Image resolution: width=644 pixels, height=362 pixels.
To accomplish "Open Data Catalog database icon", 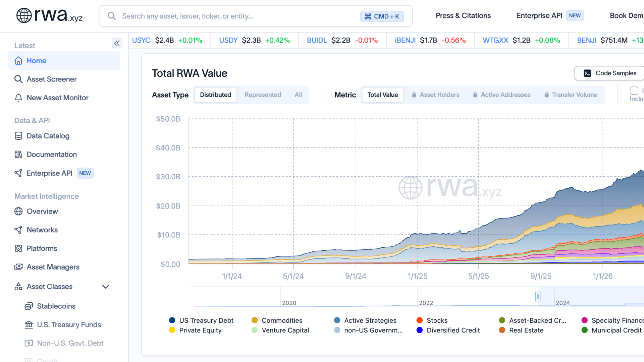I will (18, 136).
